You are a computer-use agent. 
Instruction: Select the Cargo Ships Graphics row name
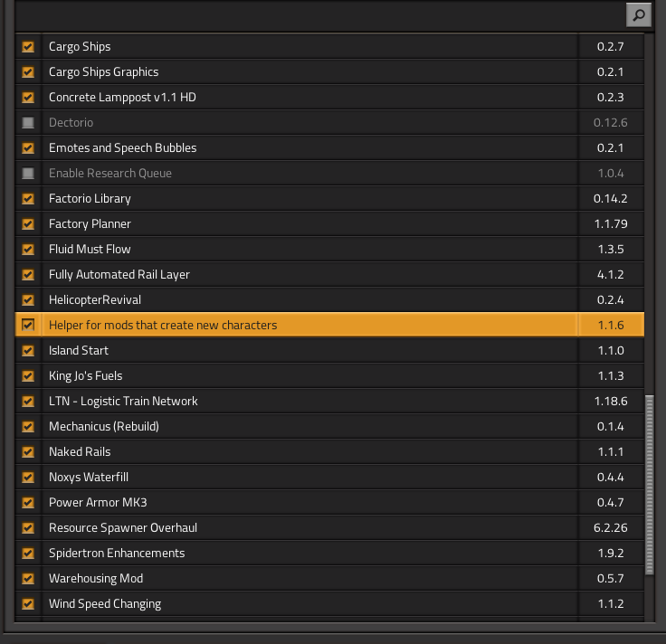tap(104, 71)
